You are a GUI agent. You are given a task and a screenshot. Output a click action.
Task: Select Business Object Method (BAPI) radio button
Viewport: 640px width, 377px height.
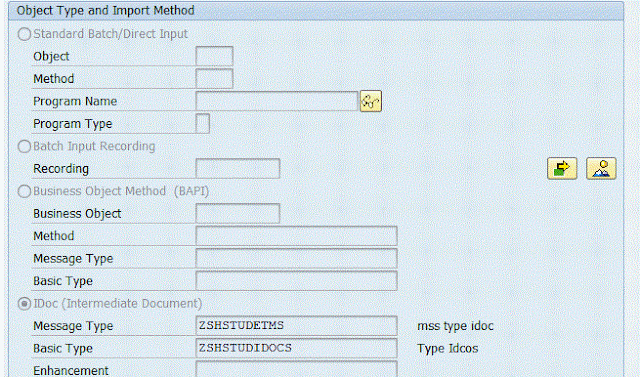click(x=24, y=191)
